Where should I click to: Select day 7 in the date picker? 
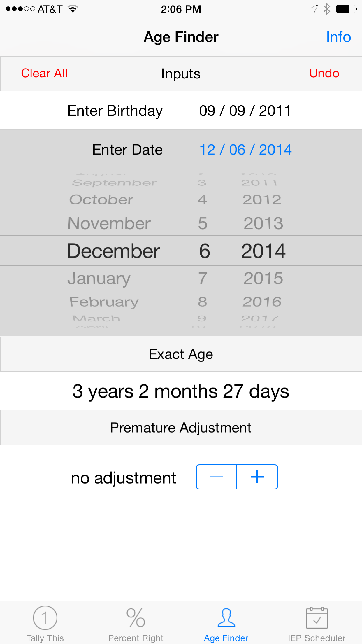click(203, 278)
